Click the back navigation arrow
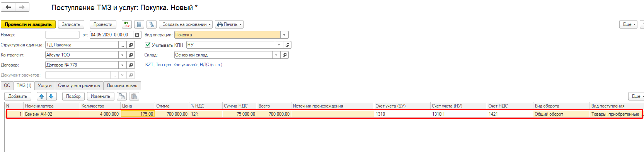The width and height of the screenshot is (644, 152). tap(8, 7)
